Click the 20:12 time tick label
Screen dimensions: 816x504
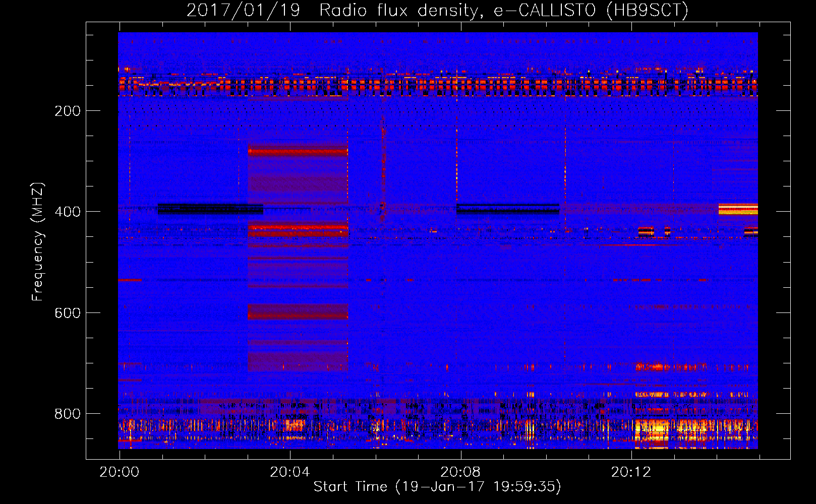click(631, 472)
